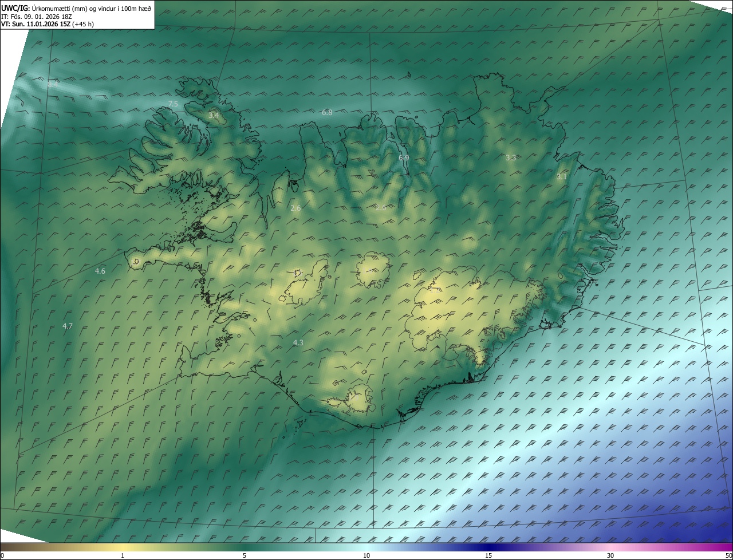This screenshot has height=560, width=733.
Task: Click the 6.8 value label north of Iceland
Action: click(327, 113)
